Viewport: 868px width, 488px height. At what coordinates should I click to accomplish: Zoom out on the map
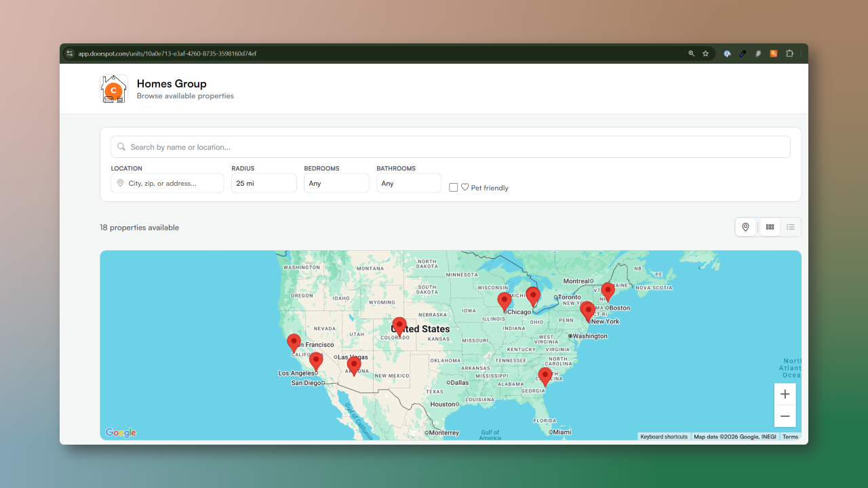(x=785, y=416)
